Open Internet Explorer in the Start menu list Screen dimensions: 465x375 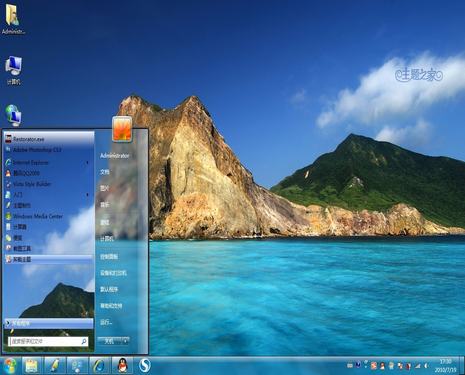49,162
